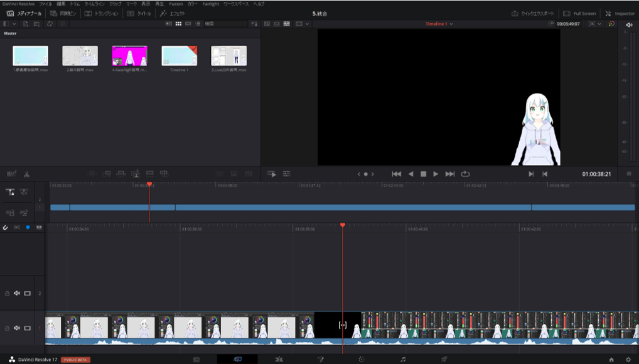Select timeline viewer mode

click(286, 24)
